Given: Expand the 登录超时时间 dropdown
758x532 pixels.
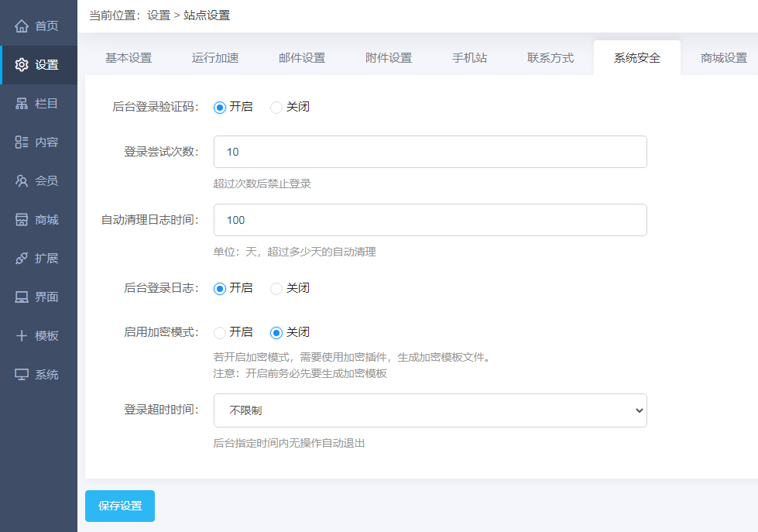Looking at the screenshot, I should click(x=430, y=410).
